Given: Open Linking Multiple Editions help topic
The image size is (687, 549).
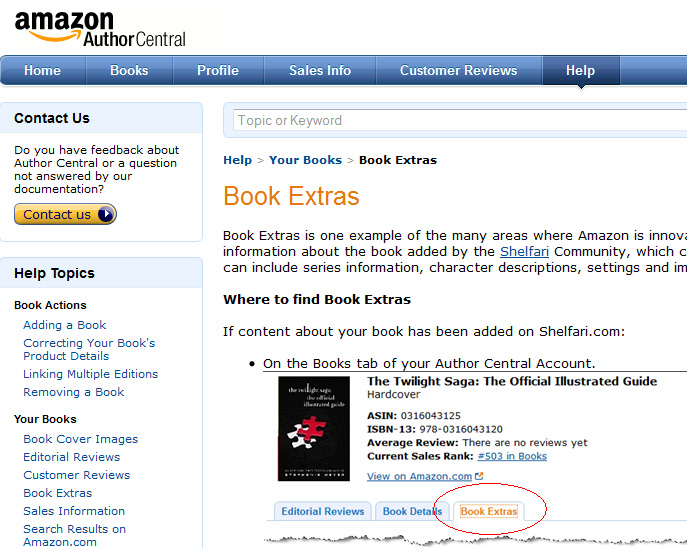Looking at the screenshot, I should pos(90,374).
